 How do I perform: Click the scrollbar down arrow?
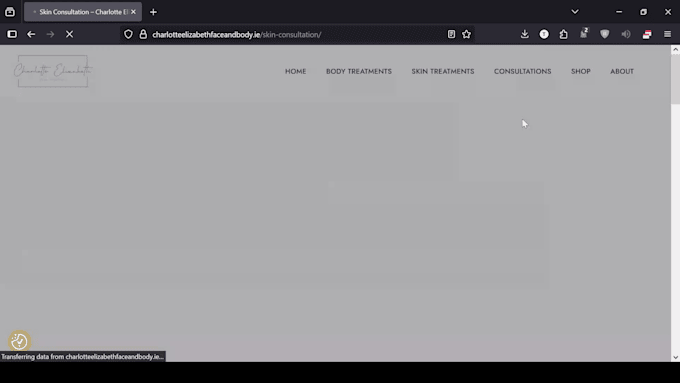click(675, 357)
